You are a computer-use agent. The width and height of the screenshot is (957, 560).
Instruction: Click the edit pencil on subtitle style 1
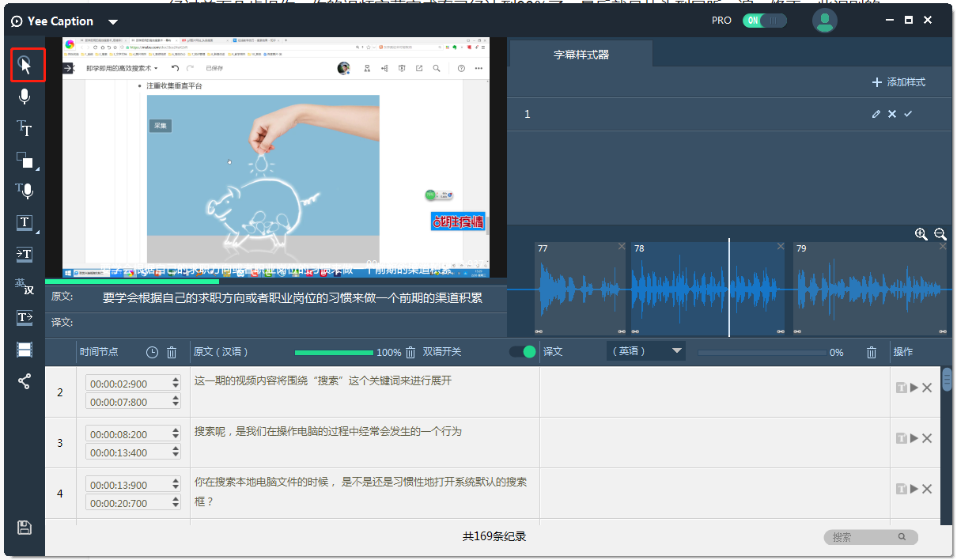pos(876,114)
